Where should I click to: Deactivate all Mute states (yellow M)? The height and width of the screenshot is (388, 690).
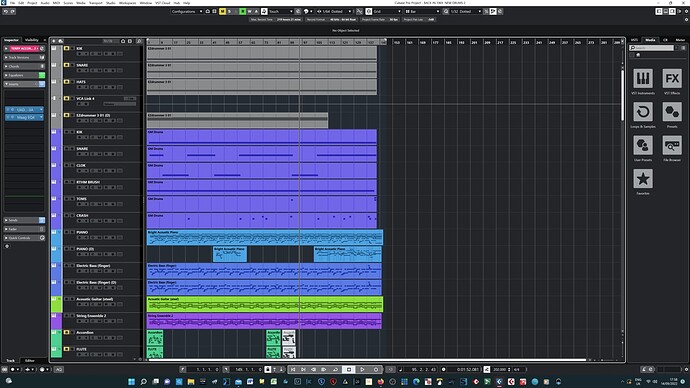pos(222,11)
